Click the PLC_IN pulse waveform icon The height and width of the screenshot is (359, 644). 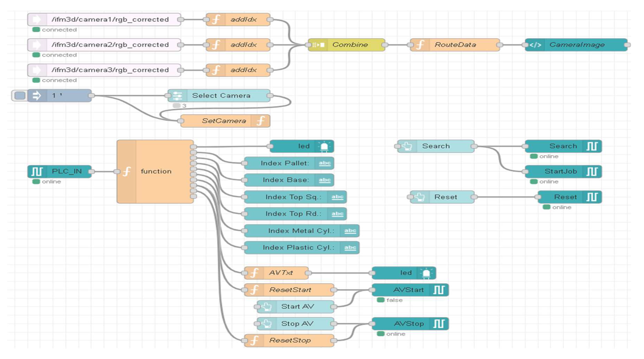[37, 171]
